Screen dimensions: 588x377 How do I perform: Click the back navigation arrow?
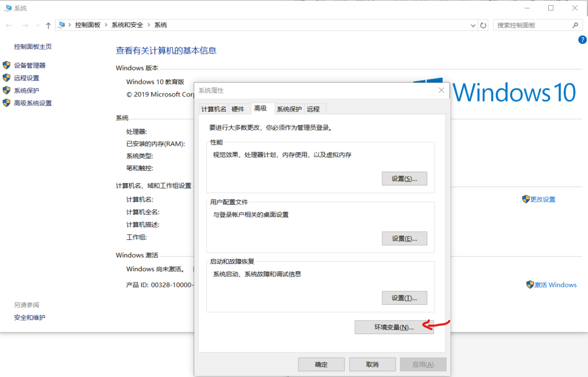pyautogui.click(x=9, y=25)
